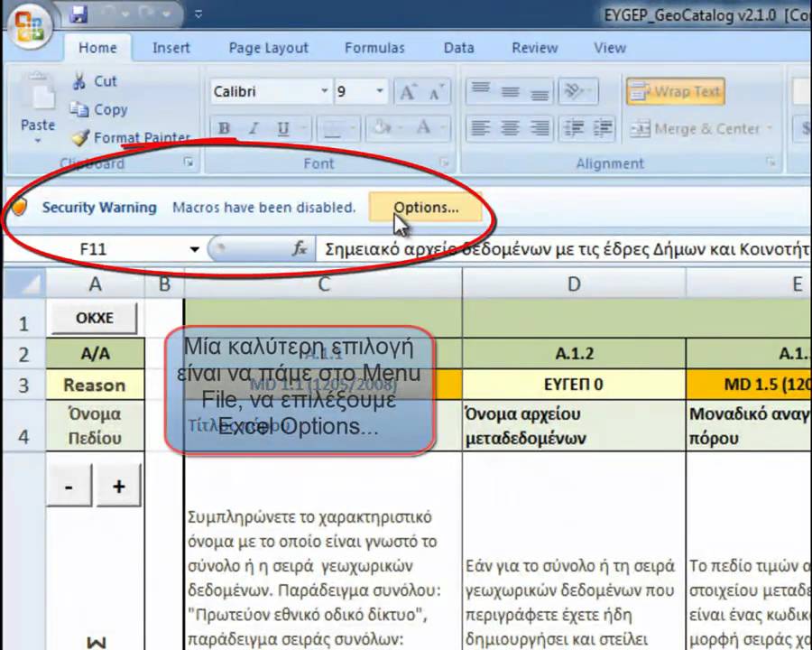The height and width of the screenshot is (650, 812).
Task: Open the Calibri font name dropdown
Action: click(x=325, y=91)
